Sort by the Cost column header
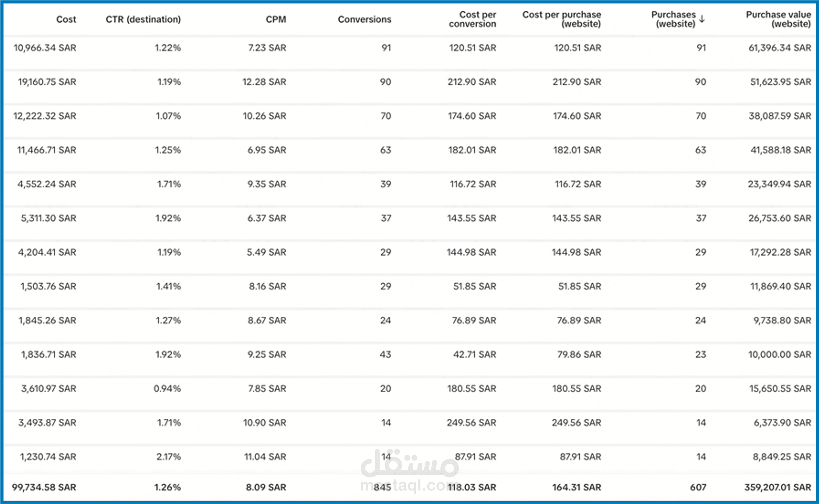This screenshot has width=820, height=504. [x=66, y=19]
